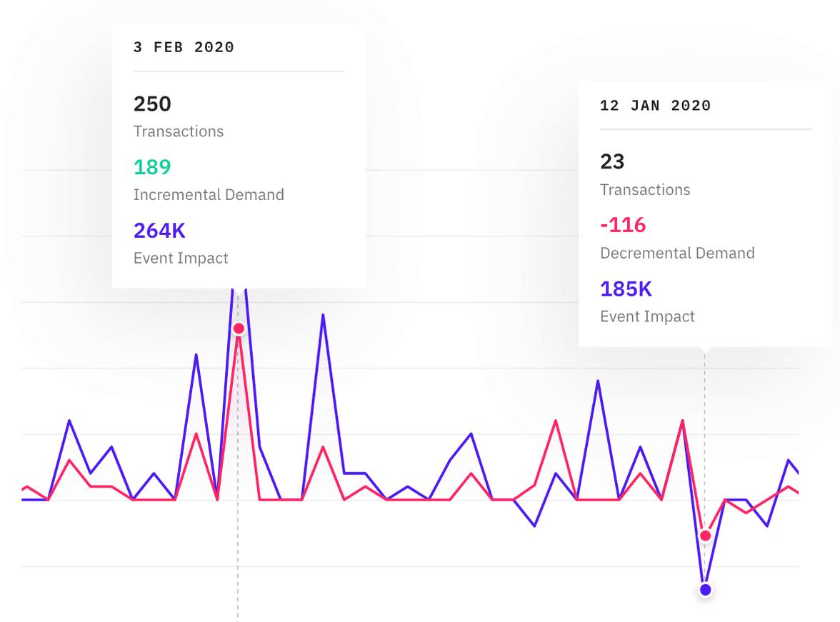Click the "Decremental Demand" label

coord(677,254)
